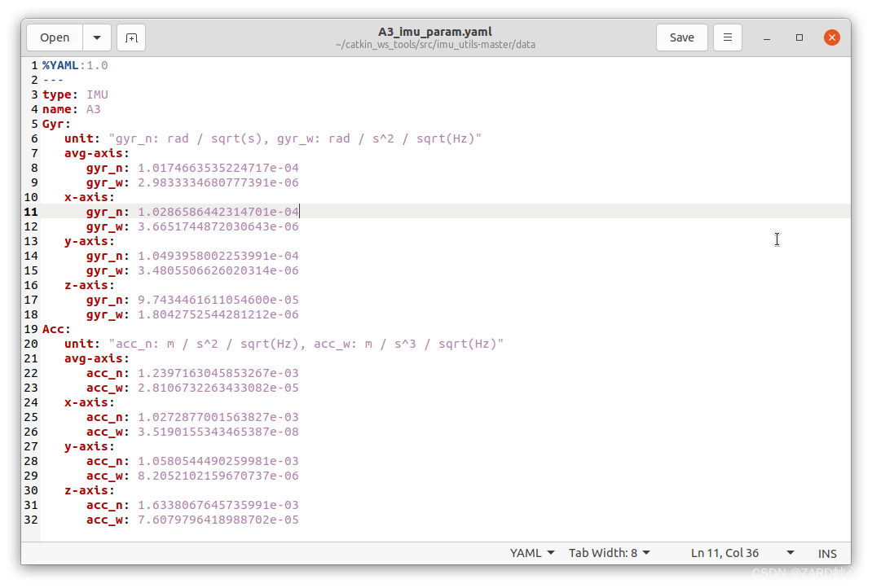Click on the 'Gyr:' key
The width and height of the screenshot is (872, 588).
click(x=56, y=124)
